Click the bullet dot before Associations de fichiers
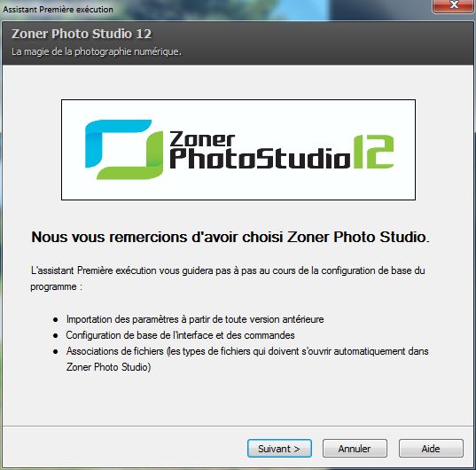The width and height of the screenshot is (476, 470). click(56, 351)
